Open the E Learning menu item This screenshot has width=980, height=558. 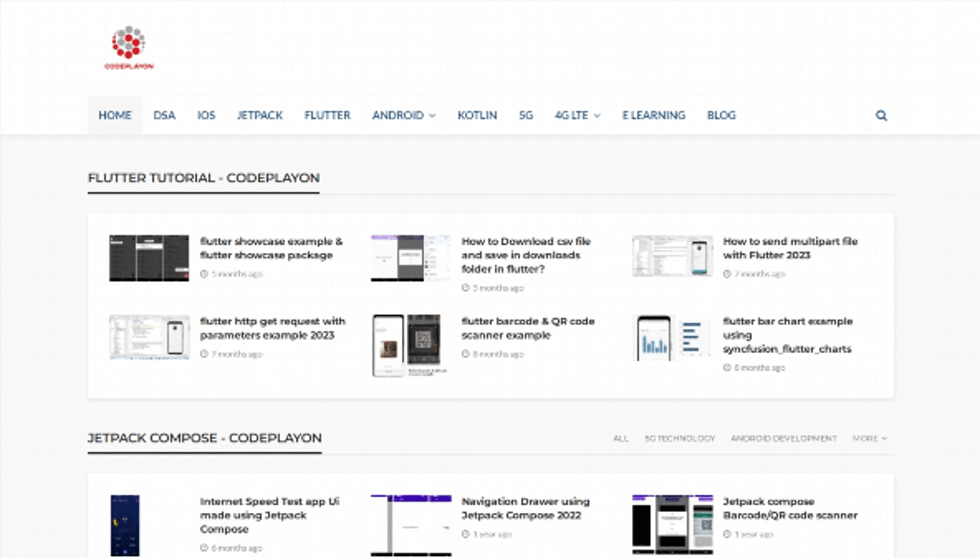[x=654, y=115]
